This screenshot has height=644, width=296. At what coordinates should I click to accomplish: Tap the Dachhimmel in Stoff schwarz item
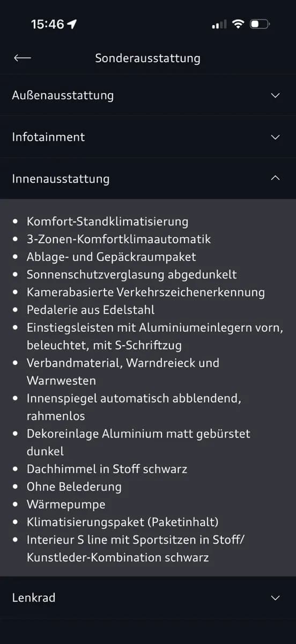(x=107, y=469)
